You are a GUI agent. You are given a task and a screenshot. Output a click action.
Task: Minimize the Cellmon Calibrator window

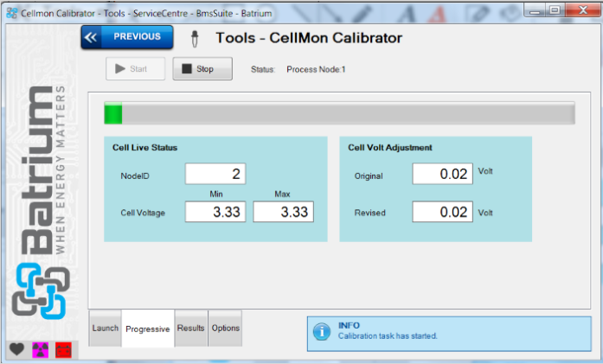pos(535,10)
